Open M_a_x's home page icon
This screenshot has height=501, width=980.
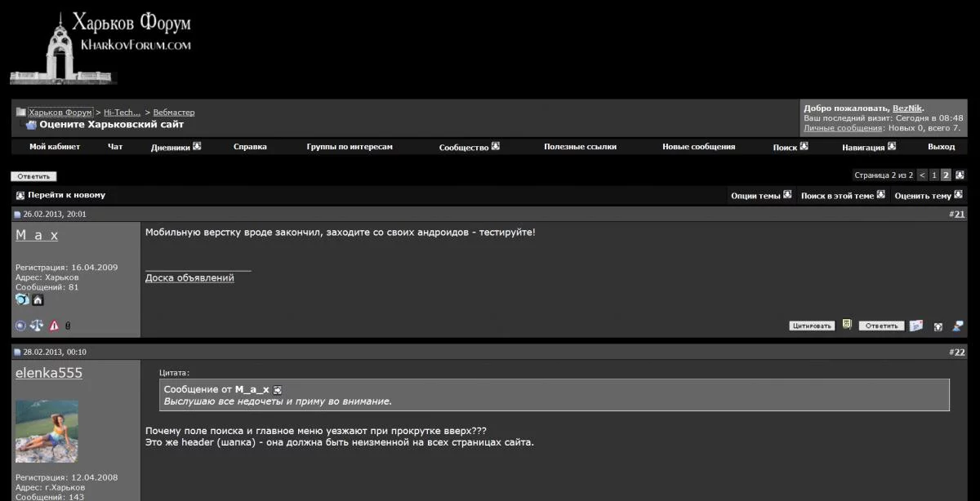[38, 300]
